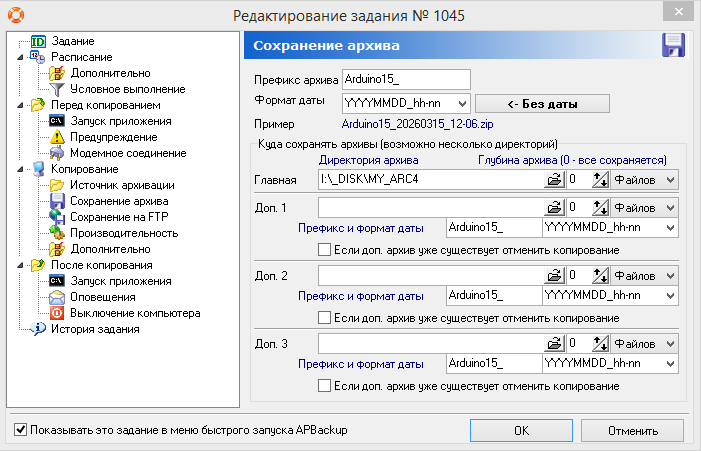
Task: Enable cancel-copy checkbox under Доп. 2
Action: point(323,318)
